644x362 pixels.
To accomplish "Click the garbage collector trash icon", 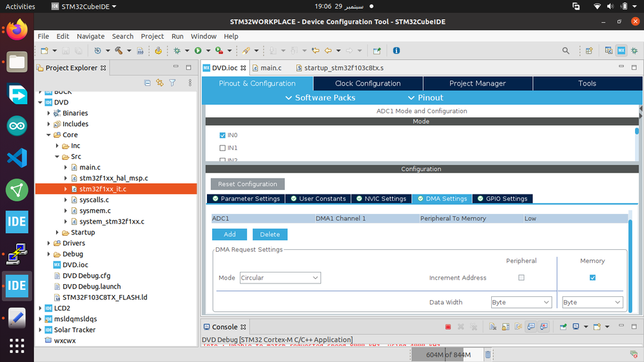I will [x=487, y=354].
